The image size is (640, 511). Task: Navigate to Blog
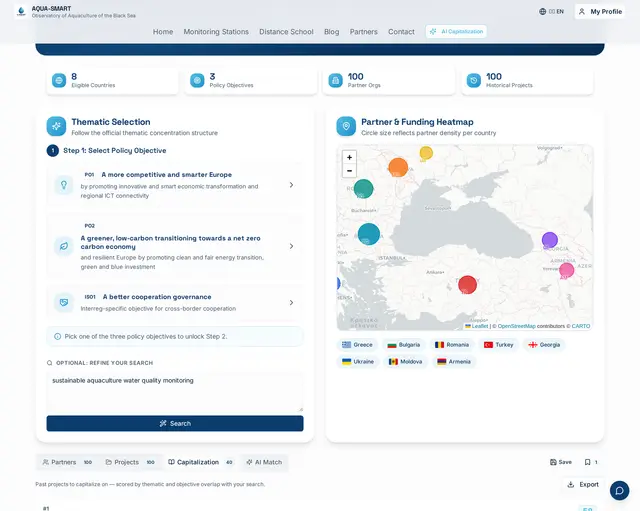[331, 31]
